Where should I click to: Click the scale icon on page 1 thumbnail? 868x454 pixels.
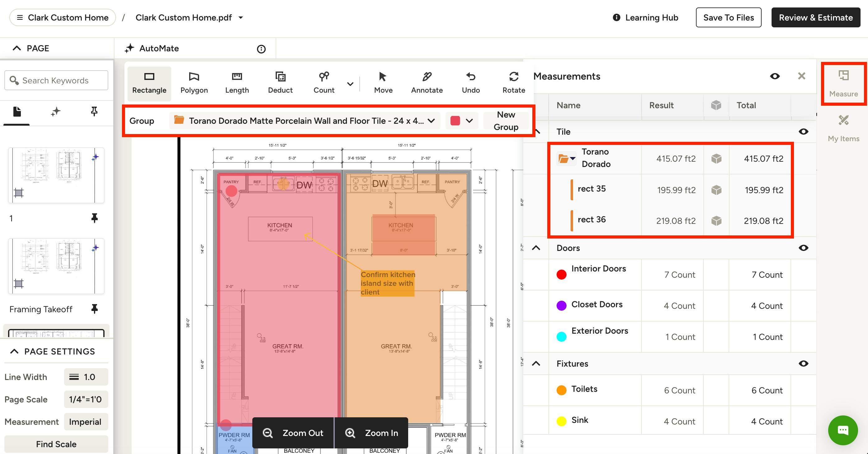coord(19,193)
